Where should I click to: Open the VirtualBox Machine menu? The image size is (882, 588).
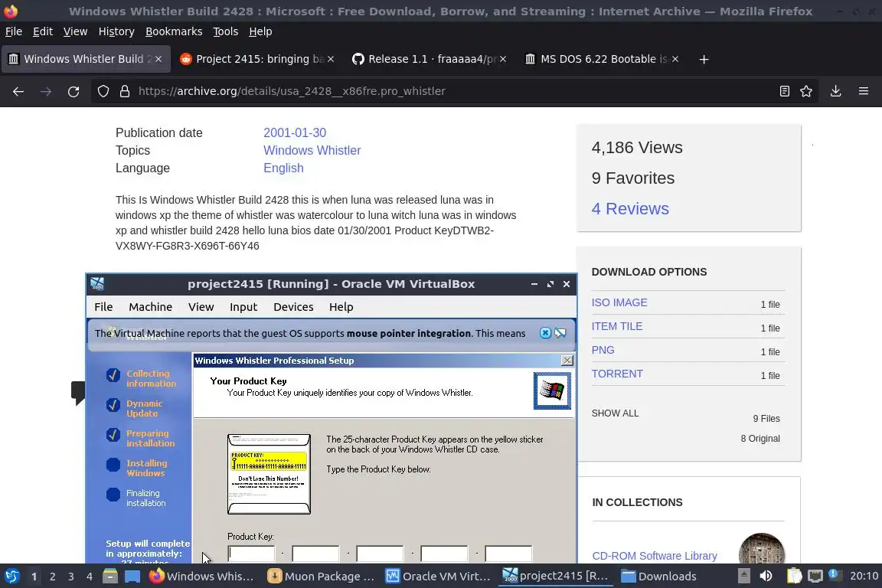coord(150,307)
